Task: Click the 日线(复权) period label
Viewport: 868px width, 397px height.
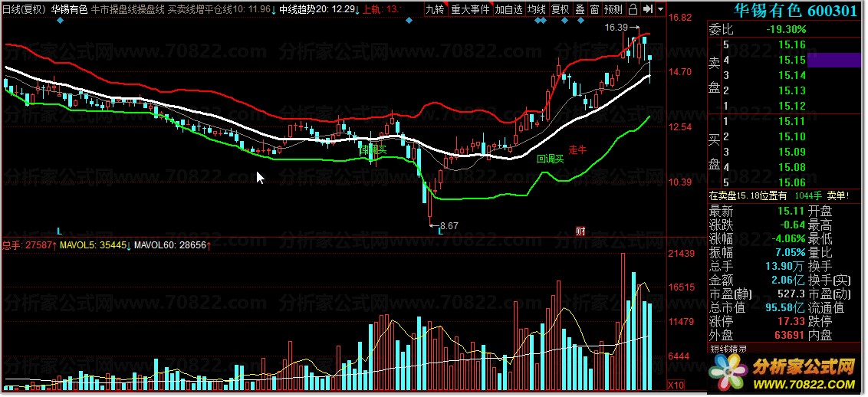Action: tap(25, 9)
